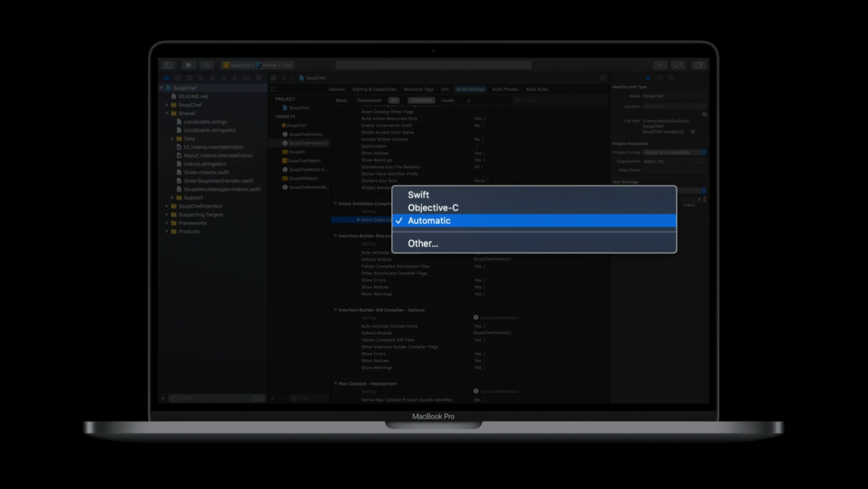
Task: Select the checked Automatic menu option
Action: [534, 220]
